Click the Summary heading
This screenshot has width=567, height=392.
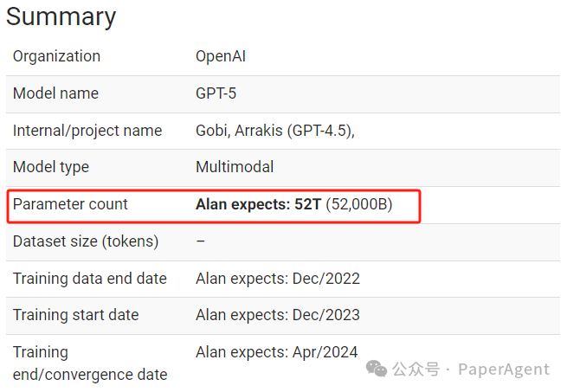tap(61, 17)
